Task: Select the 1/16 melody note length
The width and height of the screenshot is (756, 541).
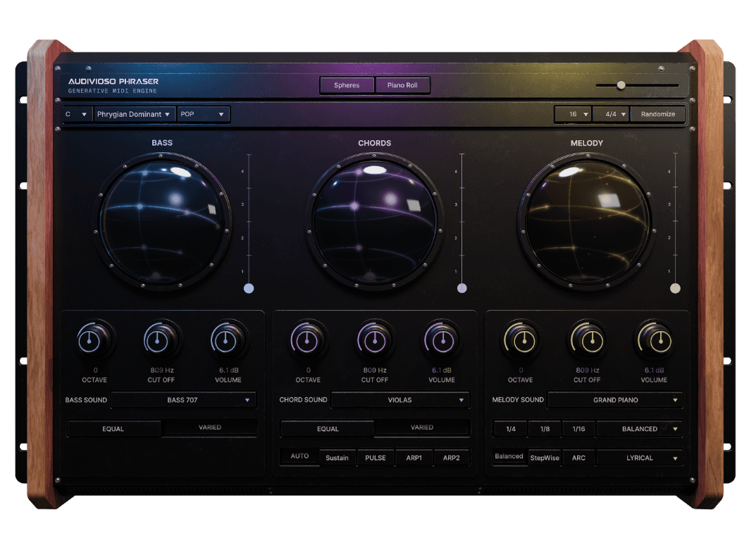Action: 578,429
